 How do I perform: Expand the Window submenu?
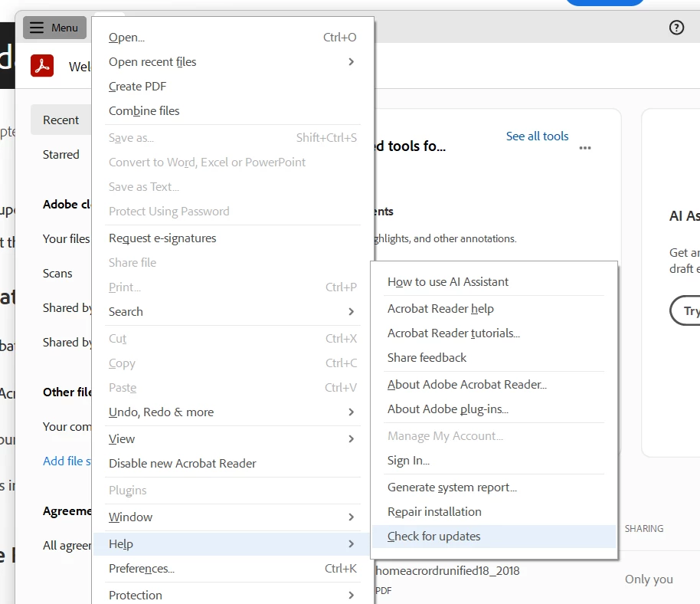[x=233, y=517]
